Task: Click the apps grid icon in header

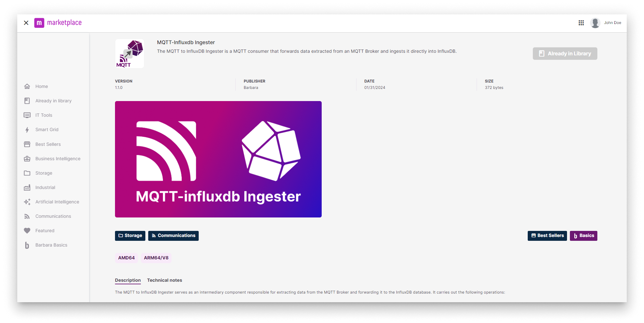Action: pyautogui.click(x=581, y=23)
